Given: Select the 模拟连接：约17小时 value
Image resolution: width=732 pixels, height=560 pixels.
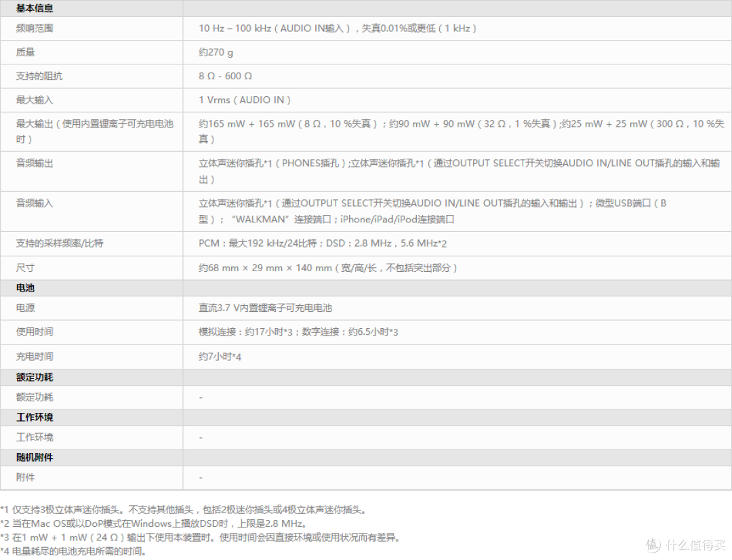Looking at the screenshot, I should click(298, 332).
